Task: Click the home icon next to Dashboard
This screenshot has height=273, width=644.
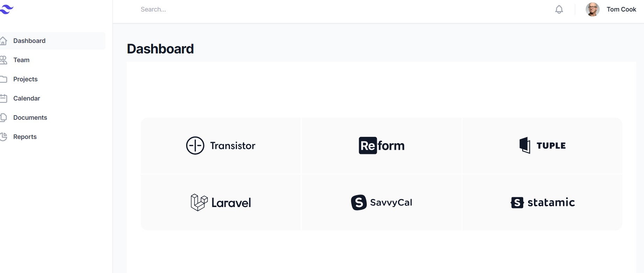Action: (4, 40)
